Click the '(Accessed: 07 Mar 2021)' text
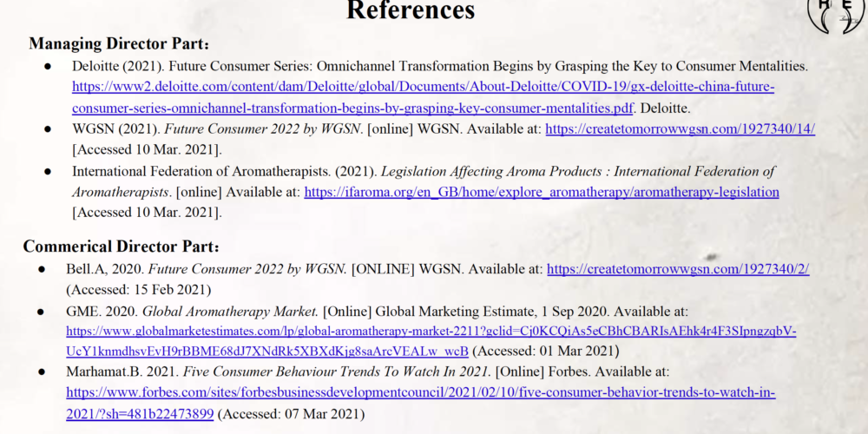The height and width of the screenshot is (434, 868). click(x=291, y=413)
